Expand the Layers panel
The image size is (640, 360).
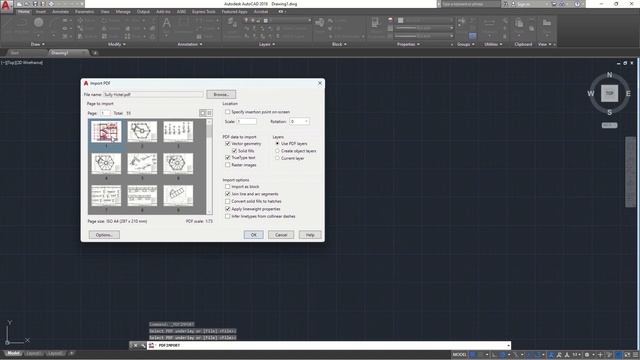pos(267,44)
